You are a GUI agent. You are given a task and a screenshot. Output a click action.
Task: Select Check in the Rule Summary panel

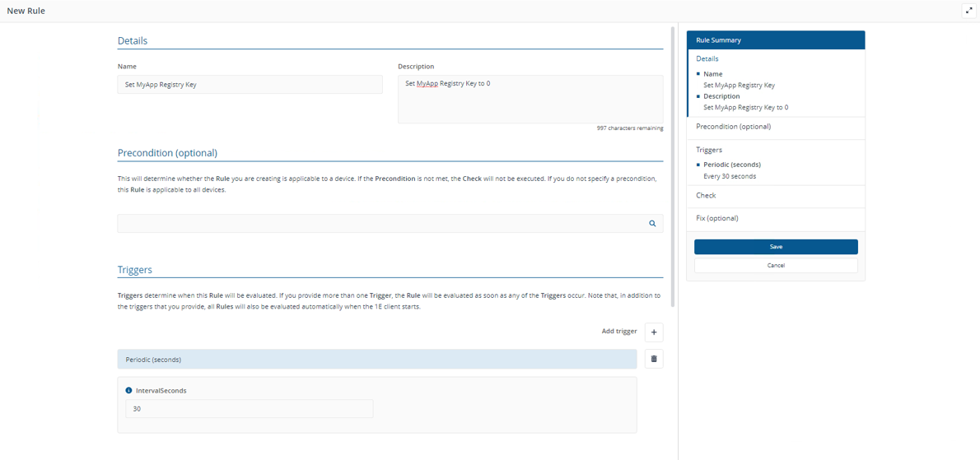[706, 196]
